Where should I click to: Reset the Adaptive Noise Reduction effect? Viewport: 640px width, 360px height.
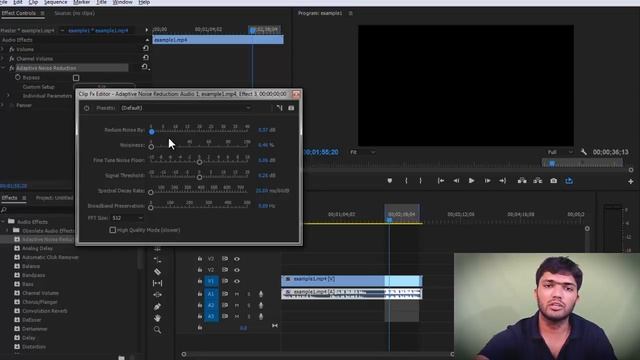[x=145, y=67]
